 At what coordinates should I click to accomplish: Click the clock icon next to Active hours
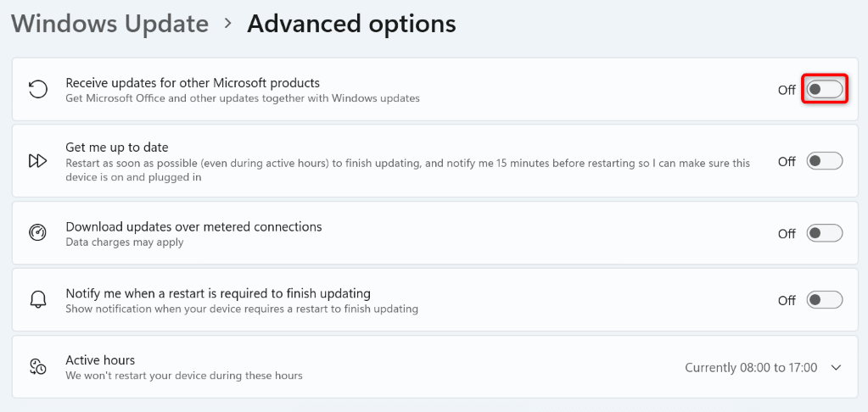point(37,367)
